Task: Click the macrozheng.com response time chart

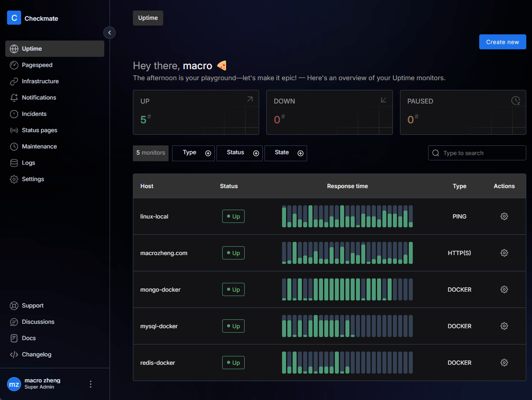Action: [x=347, y=253]
